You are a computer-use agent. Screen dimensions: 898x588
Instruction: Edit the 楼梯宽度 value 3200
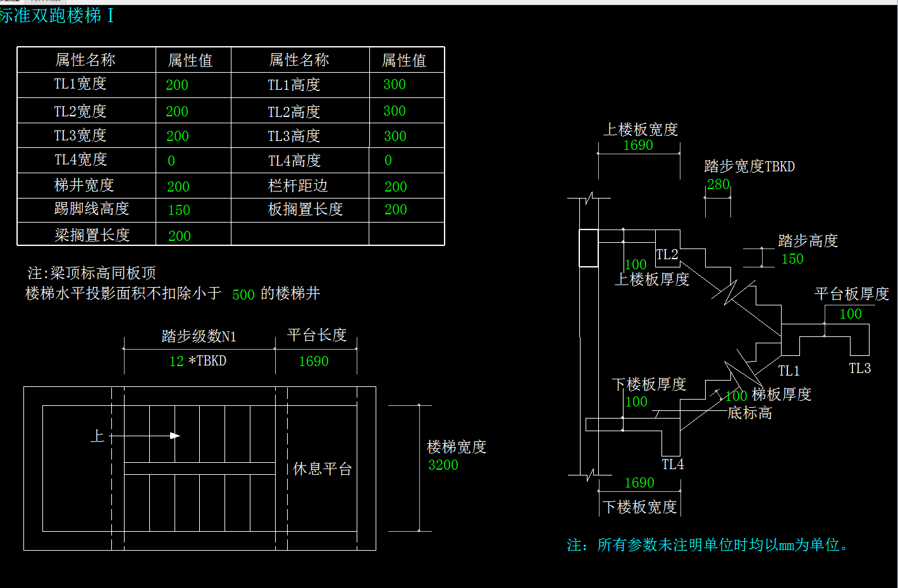coord(443,465)
